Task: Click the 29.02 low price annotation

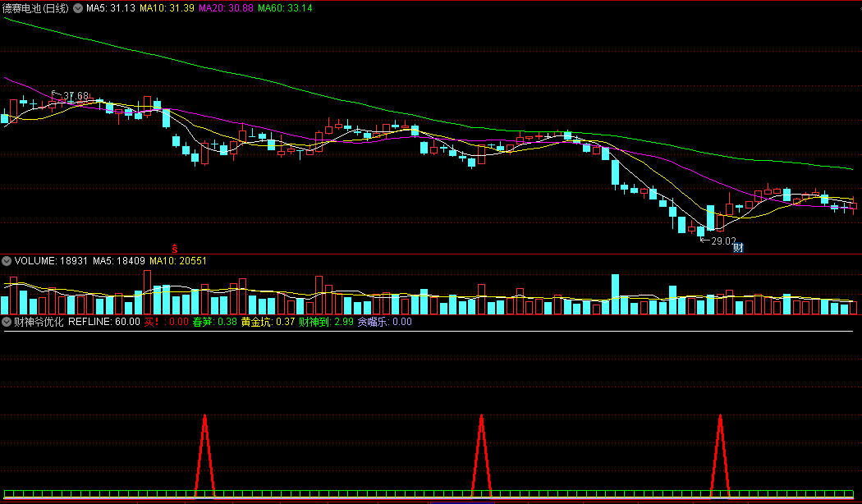Action: (723, 241)
